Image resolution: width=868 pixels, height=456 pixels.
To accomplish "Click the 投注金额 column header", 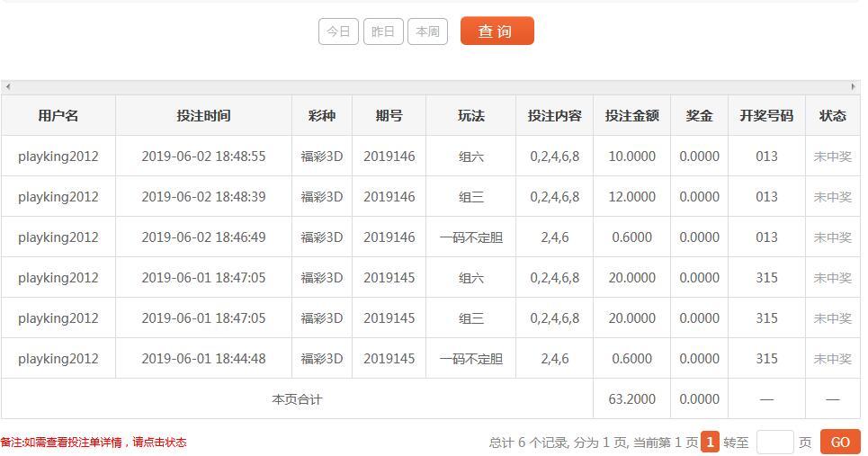I will [631, 116].
